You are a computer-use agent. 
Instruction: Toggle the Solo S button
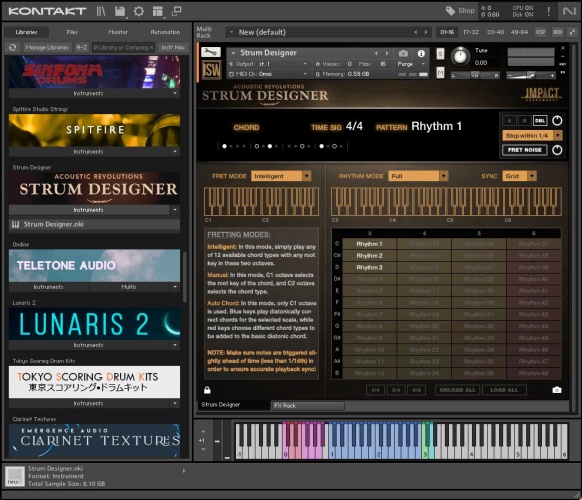click(x=440, y=54)
